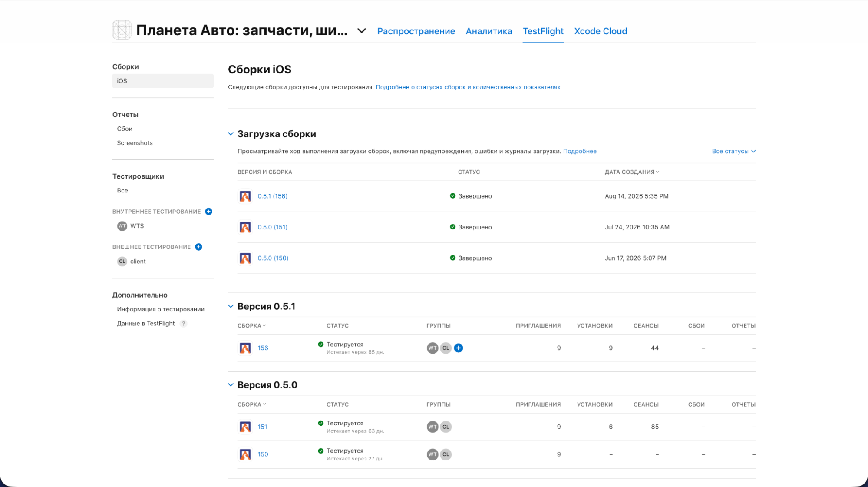Click app icon in build 151 row
868x487 pixels.
coord(245,427)
